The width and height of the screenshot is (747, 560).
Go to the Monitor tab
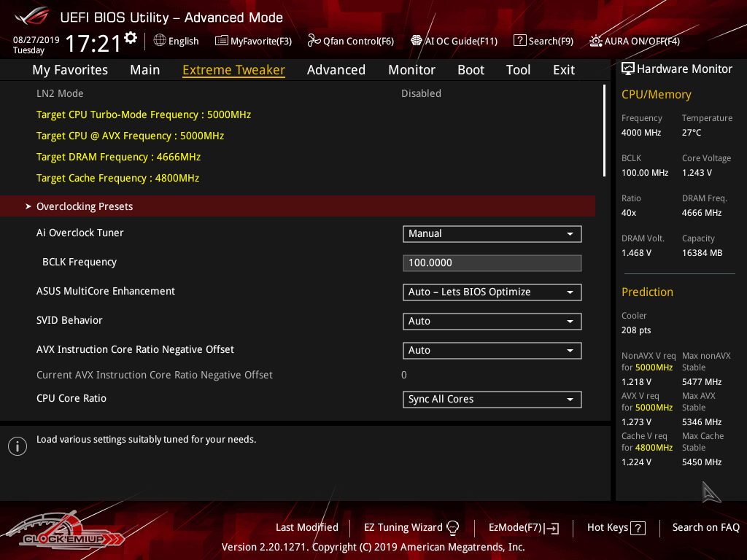point(411,70)
